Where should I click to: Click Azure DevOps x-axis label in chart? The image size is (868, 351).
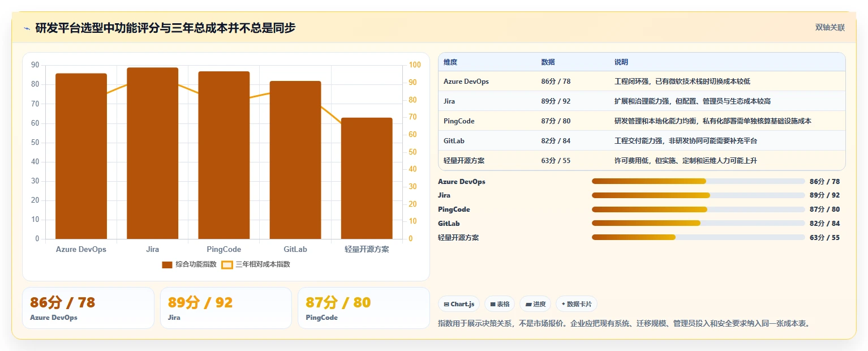tap(81, 249)
